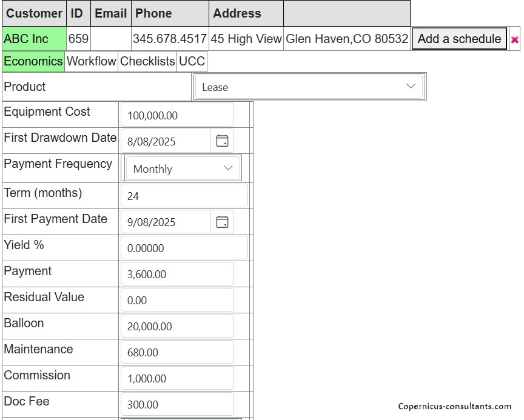Focus the Maintenance input field
Image resolution: width=524 pixels, height=420 pixels.
(x=177, y=352)
